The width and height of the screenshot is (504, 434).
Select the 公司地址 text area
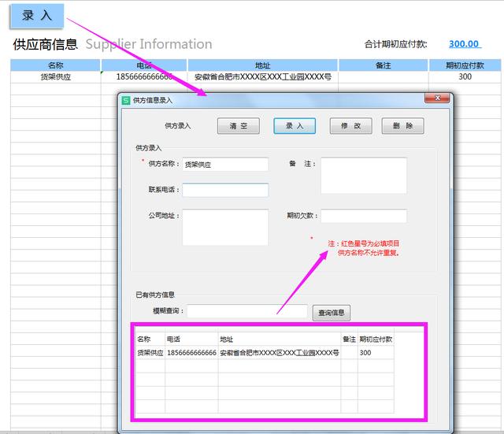point(224,227)
